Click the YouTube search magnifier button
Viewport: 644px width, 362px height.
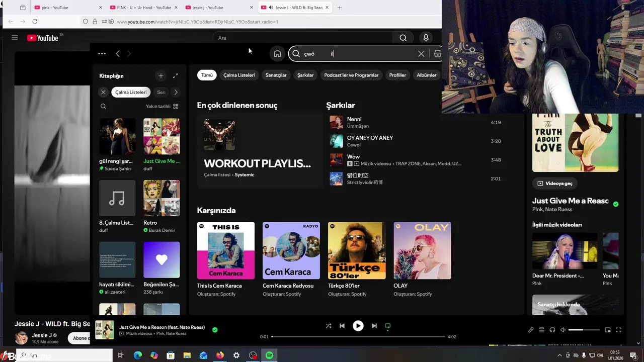[x=403, y=38]
